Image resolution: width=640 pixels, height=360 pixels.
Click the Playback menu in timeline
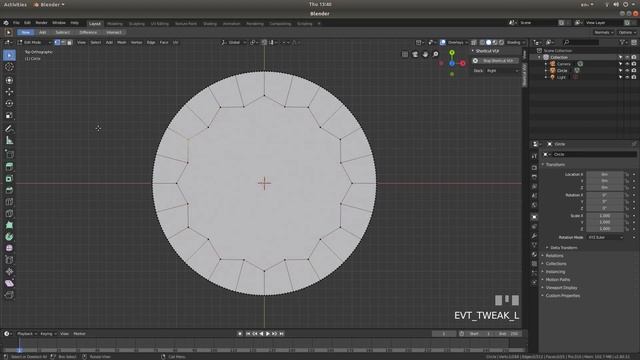tap(27, 334)
